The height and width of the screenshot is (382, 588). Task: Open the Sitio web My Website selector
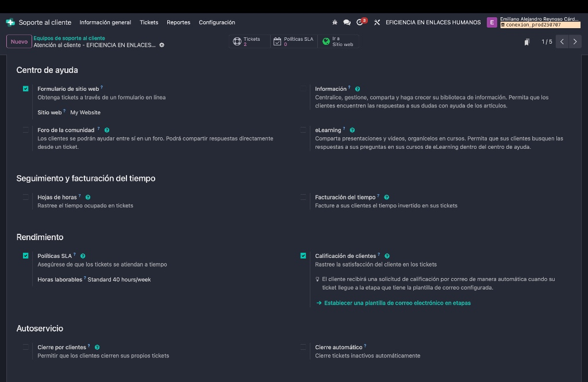[x=86, y=113]
